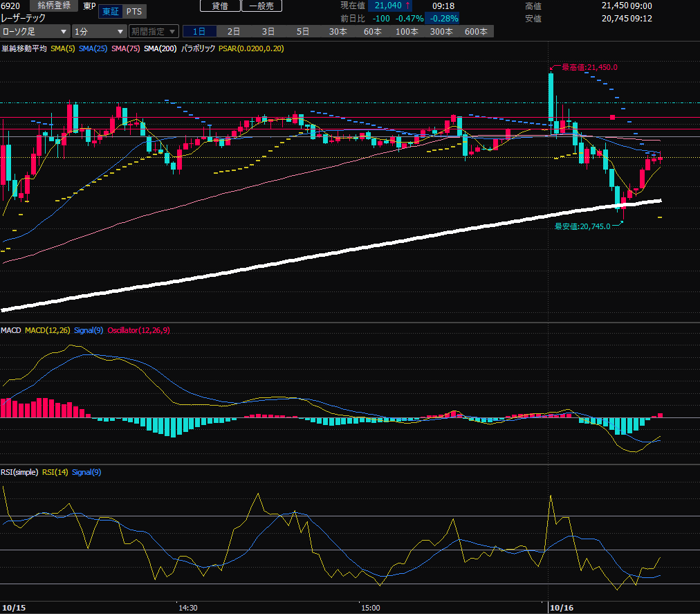
Task: Click the RSI(14) indicator label
Action: 54,472
